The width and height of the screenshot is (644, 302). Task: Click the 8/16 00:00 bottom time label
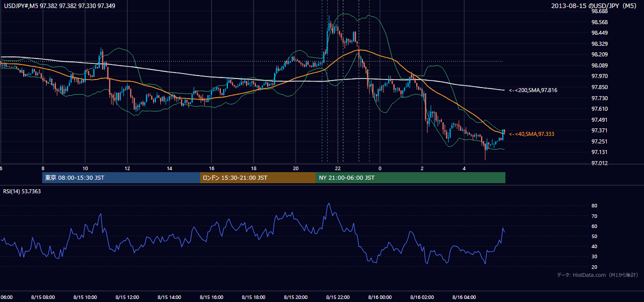380,297
